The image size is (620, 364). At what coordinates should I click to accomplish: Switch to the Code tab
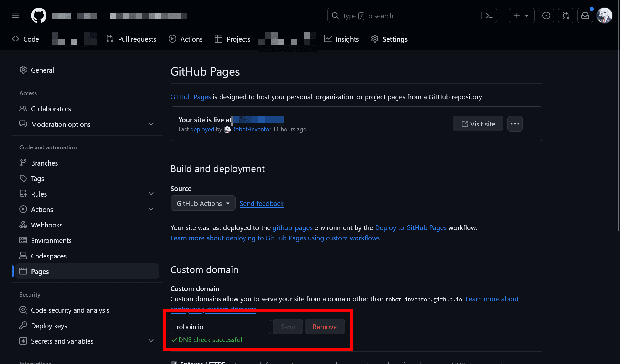click(x=25, y=39)
